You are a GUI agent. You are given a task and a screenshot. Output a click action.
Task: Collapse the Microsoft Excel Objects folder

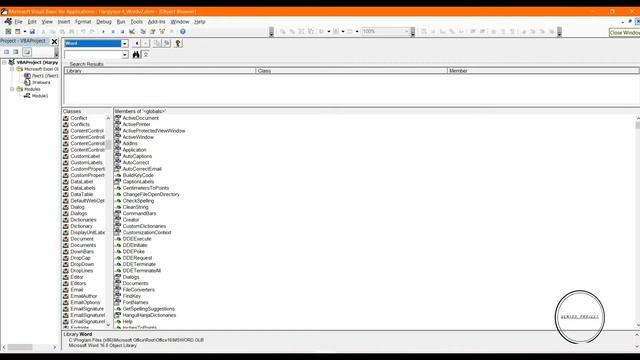(x=12, y=69)
